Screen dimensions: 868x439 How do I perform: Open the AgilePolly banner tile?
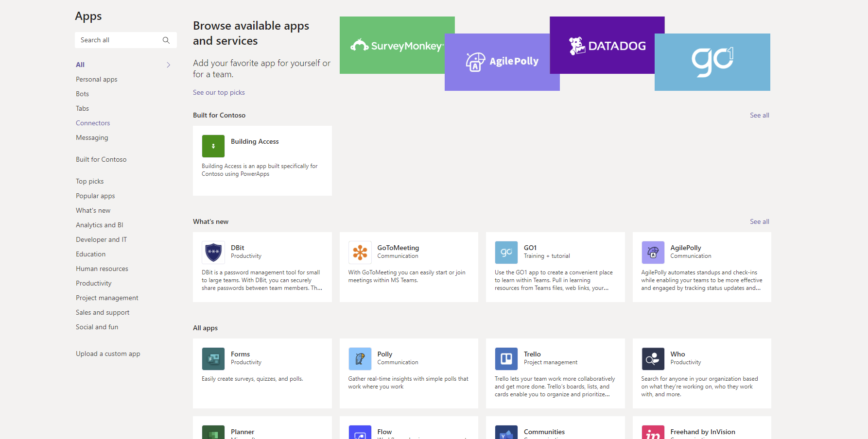click(502, 62)
